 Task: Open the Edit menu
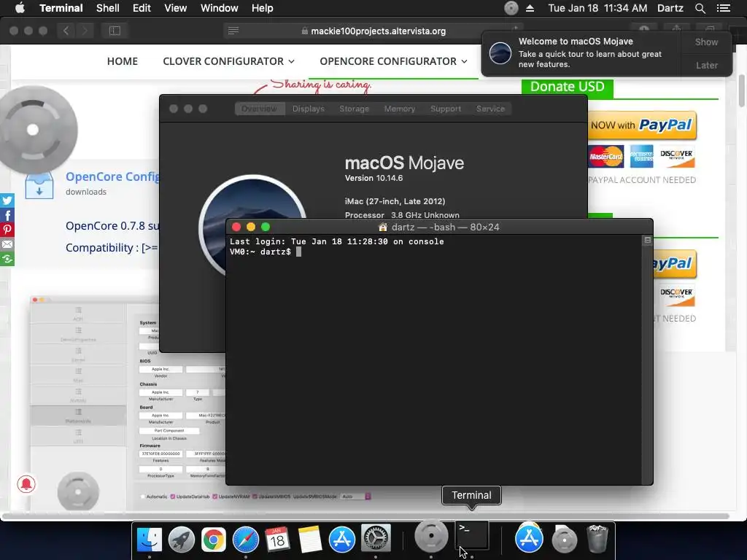tap(142, 8)
